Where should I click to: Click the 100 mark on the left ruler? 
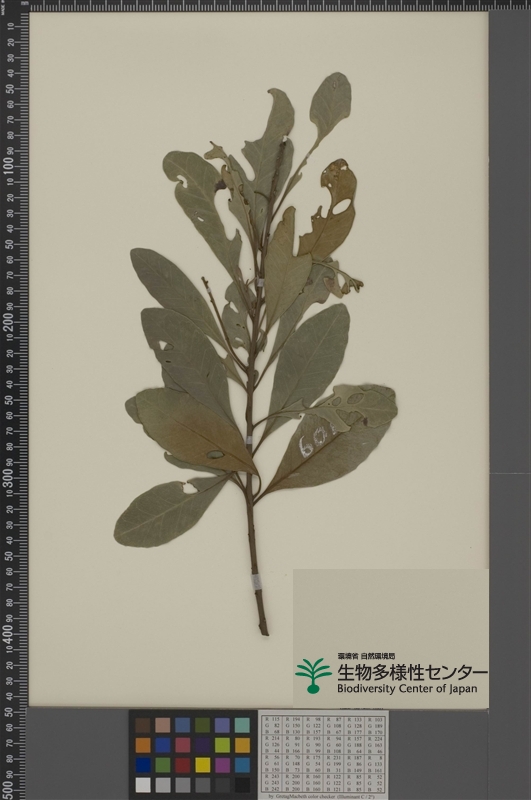(x=9, y=166)
